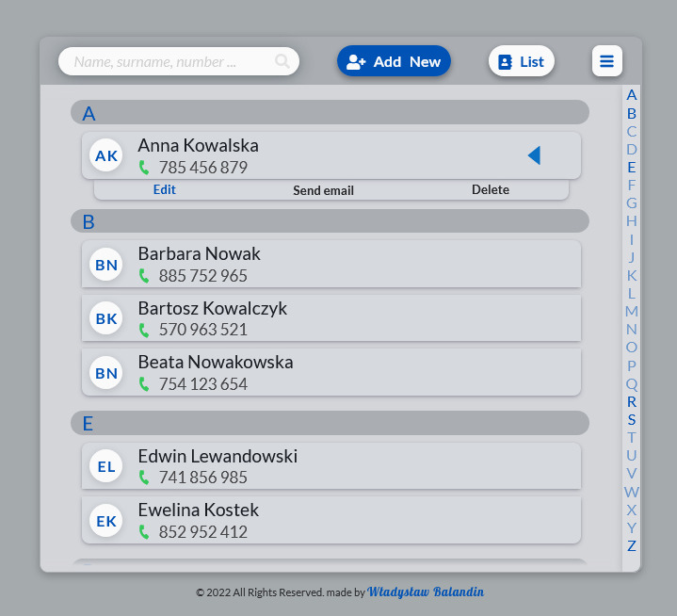Viewport: 677px width, 616px height.
Task: Click the E section header bar
Action: (330, 423)
